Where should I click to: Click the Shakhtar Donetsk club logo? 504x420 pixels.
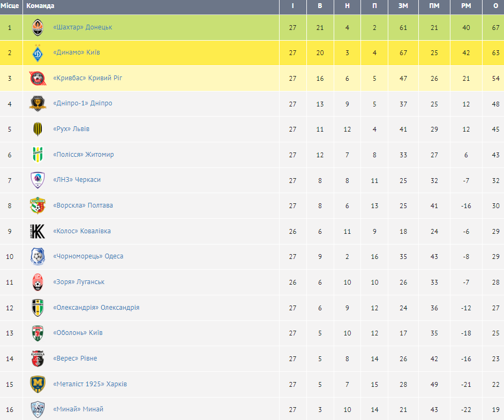(x=37, y=27)
